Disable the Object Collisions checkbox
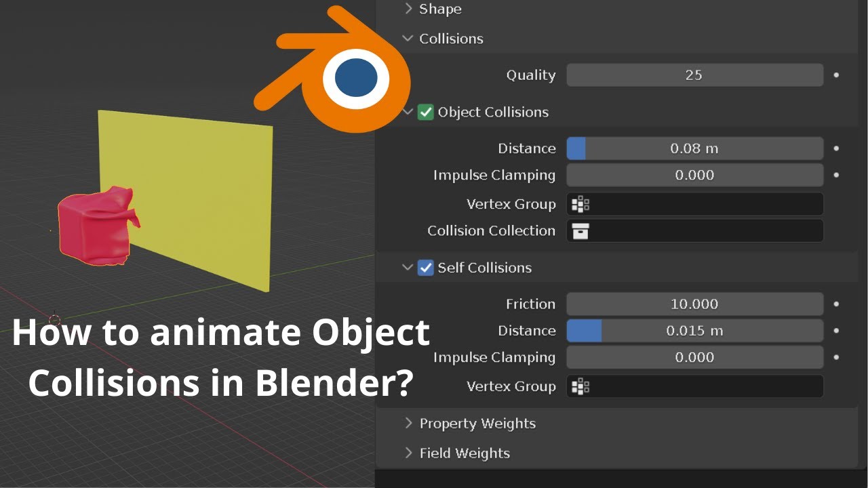 coord(425,112)
